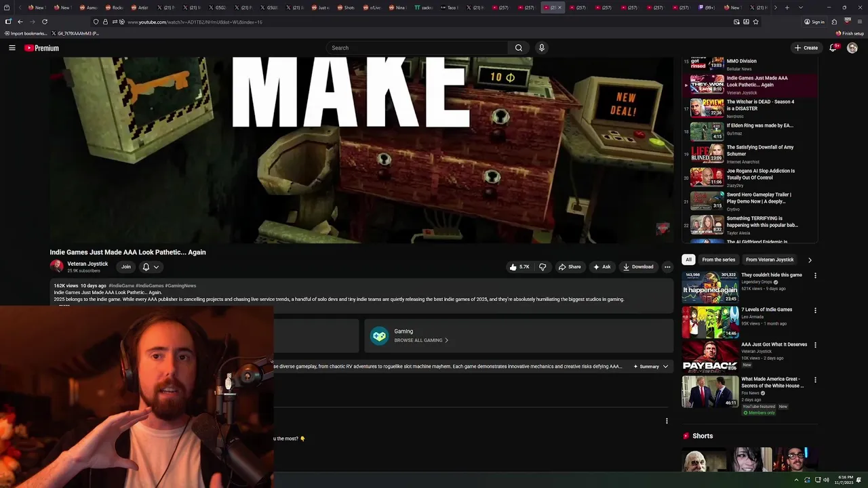Go to YouTube Premium home logo
This screenshot has height=488, width=868.
point(41,48)
